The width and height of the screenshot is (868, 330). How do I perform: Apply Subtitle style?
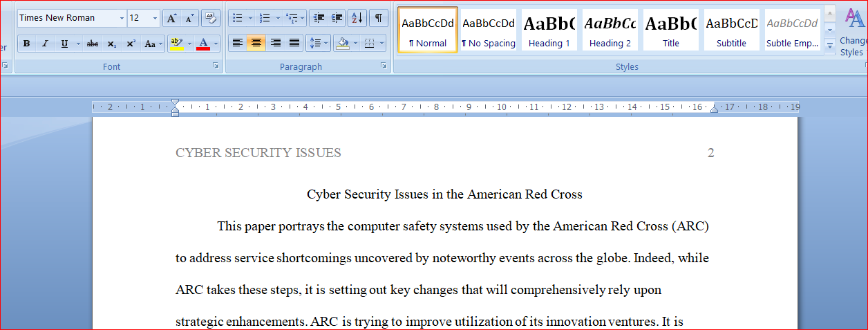731,30
